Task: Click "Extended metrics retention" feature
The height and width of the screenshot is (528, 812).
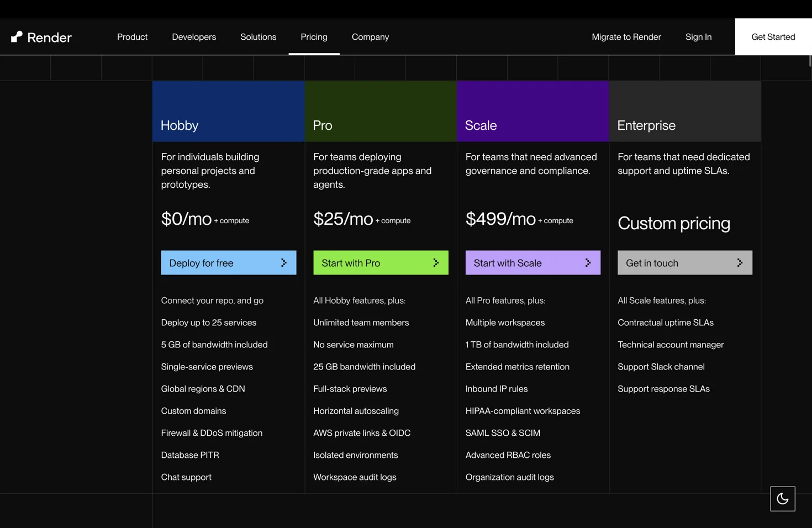Action: [x=518, y=367]
